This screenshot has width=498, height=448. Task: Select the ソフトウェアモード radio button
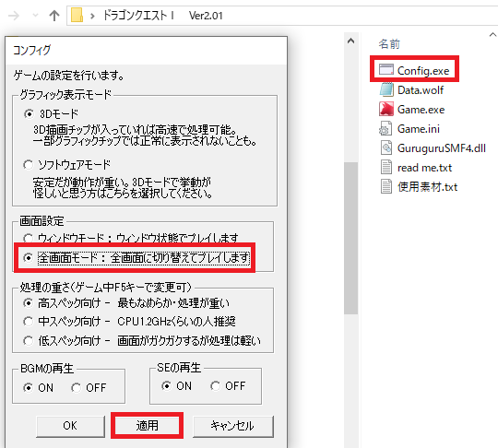point(29,165)
